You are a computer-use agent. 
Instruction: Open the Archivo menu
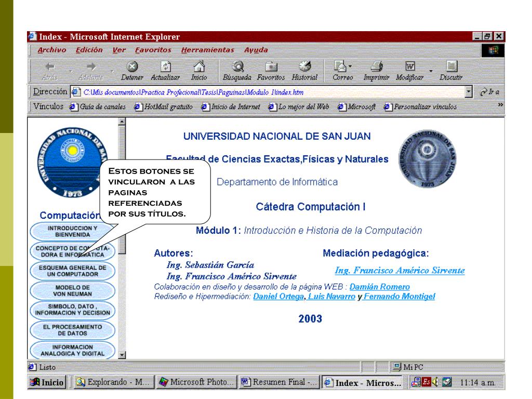click(52, 50)
